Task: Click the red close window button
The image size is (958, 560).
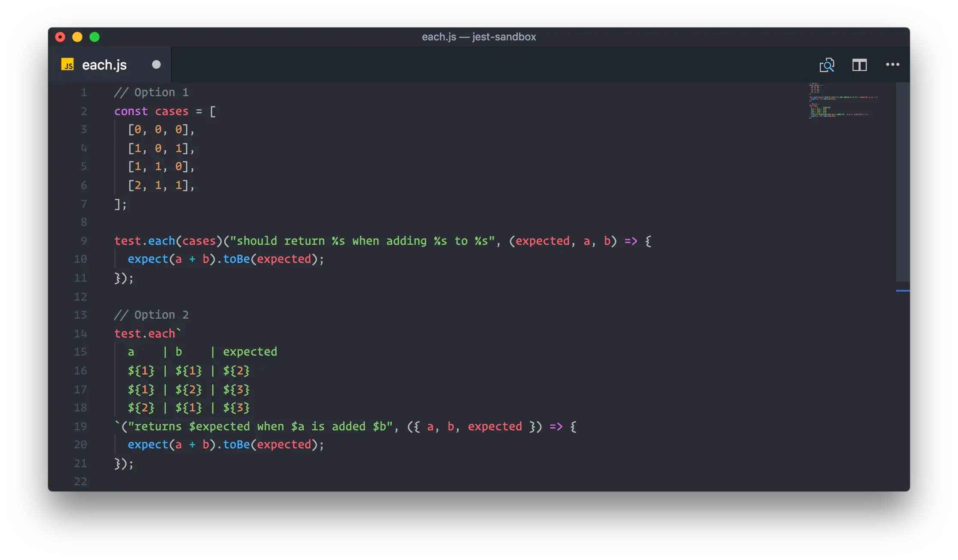Action: click(60, 37)
